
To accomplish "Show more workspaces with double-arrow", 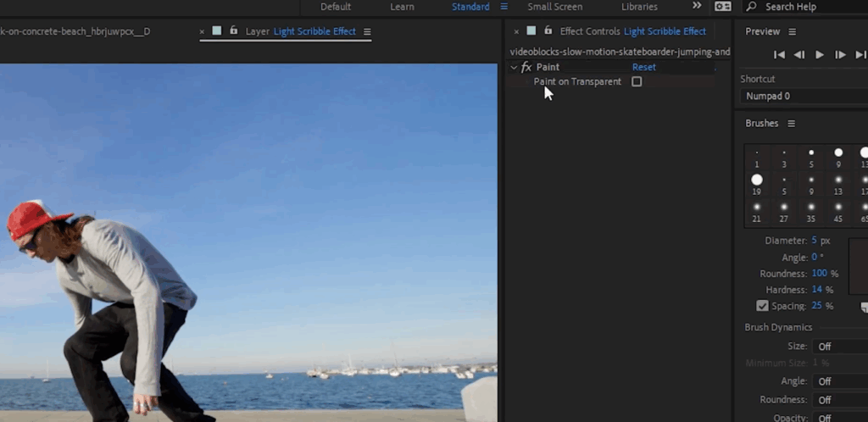I will (697, 6).
